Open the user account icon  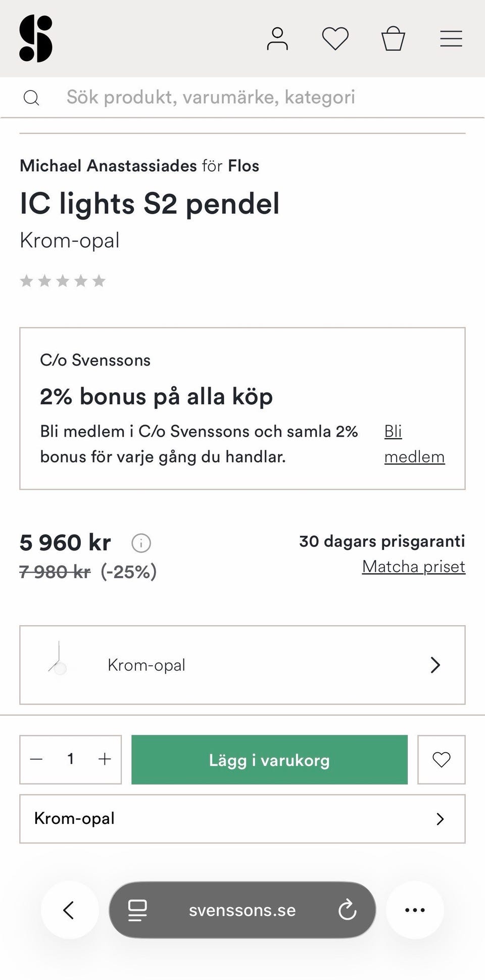277,39
